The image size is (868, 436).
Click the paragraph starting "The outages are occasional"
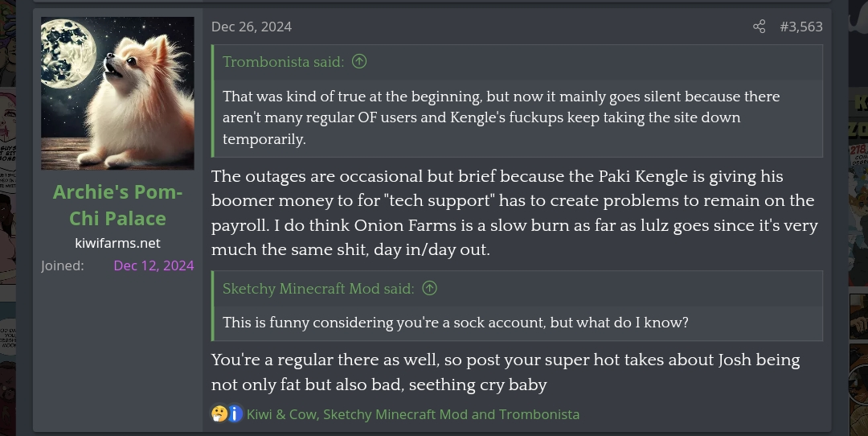(513, 212)
